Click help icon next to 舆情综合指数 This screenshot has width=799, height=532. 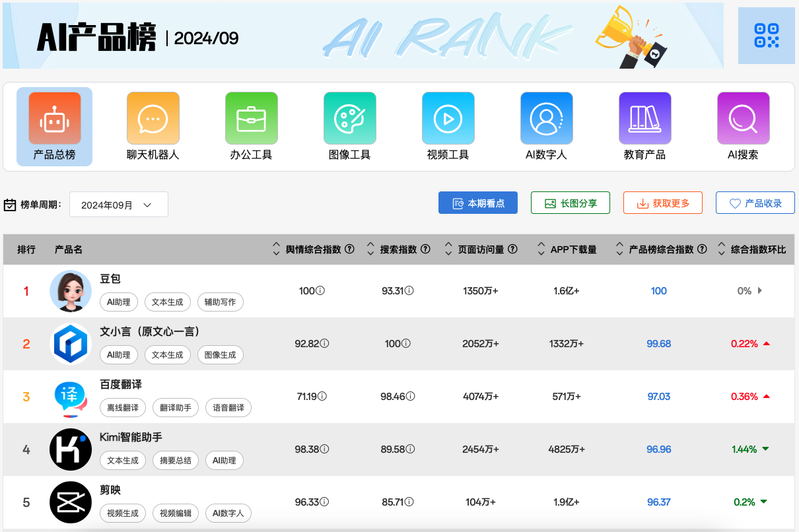tap(350, 249)
